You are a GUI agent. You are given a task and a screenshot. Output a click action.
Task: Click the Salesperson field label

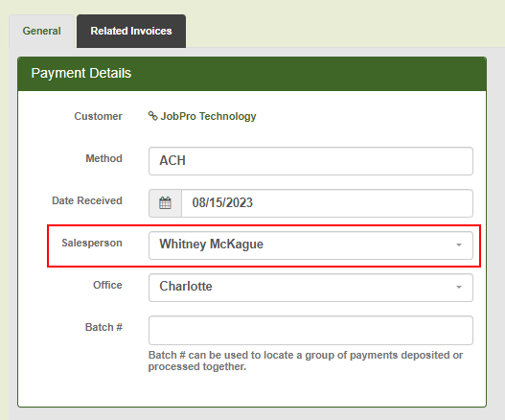92,243
